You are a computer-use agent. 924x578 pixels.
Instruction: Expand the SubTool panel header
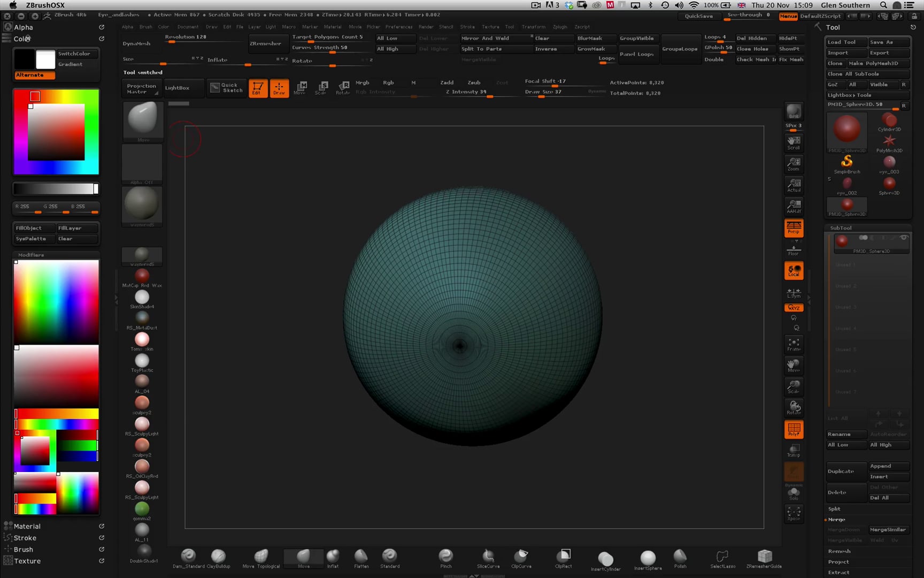click(841, 227)
